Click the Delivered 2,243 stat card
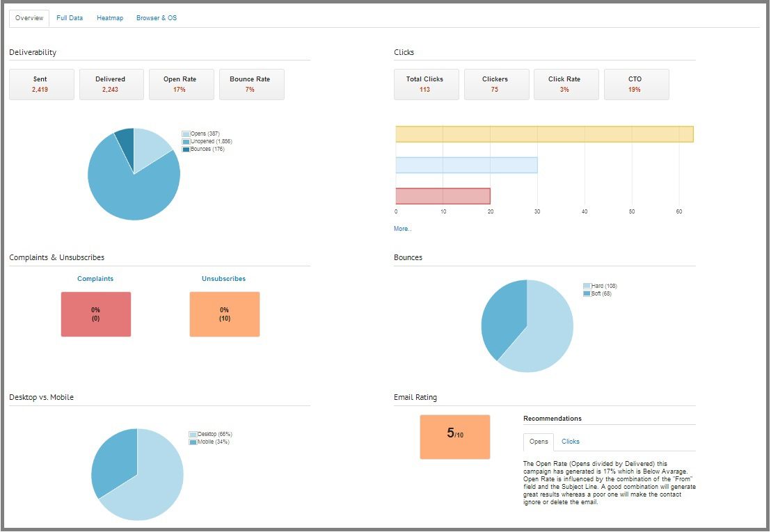Viewport: 771px width, 532px height. (x=111, y=83)
